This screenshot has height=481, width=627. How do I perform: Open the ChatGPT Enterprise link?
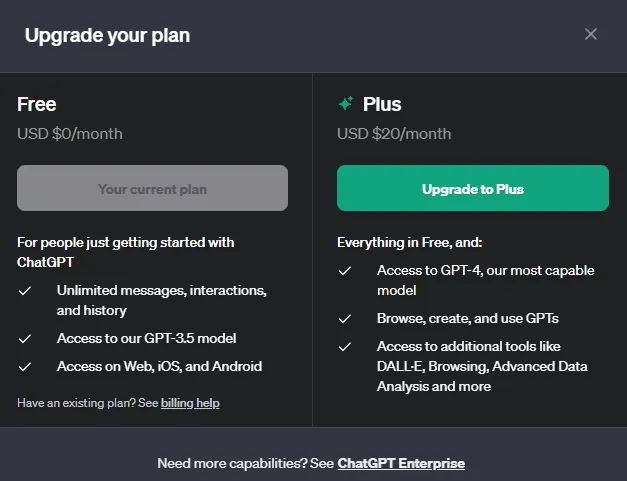coord(401,463)
